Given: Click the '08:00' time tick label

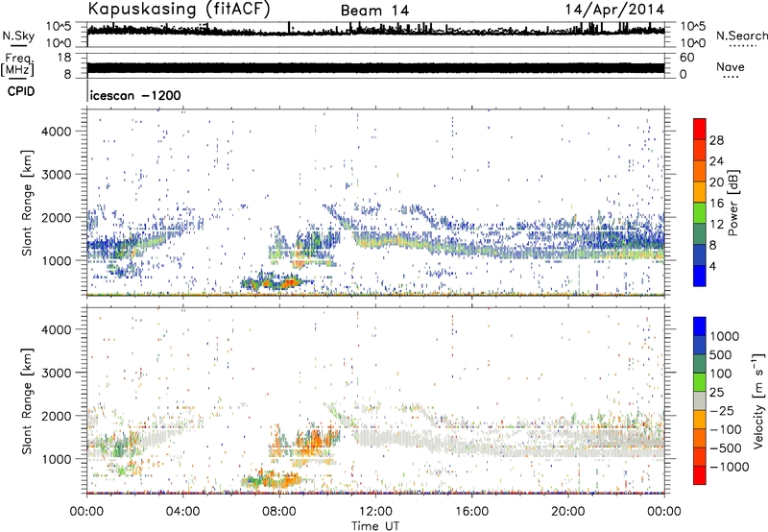Looking at the screenshot, I should (279, 512).
